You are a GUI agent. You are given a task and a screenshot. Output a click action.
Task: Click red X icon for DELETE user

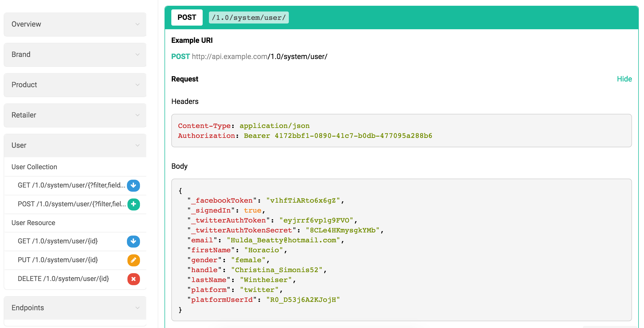(133, 279)
